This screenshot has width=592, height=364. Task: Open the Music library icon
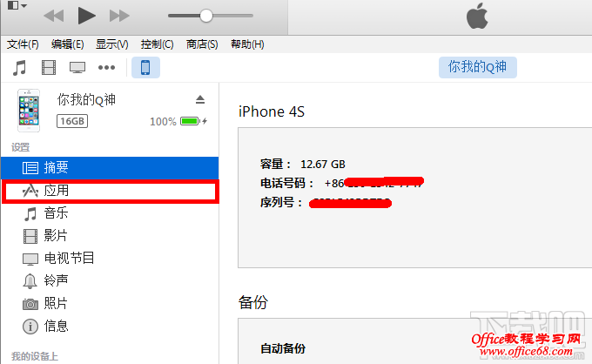click(x=19, y=68)
